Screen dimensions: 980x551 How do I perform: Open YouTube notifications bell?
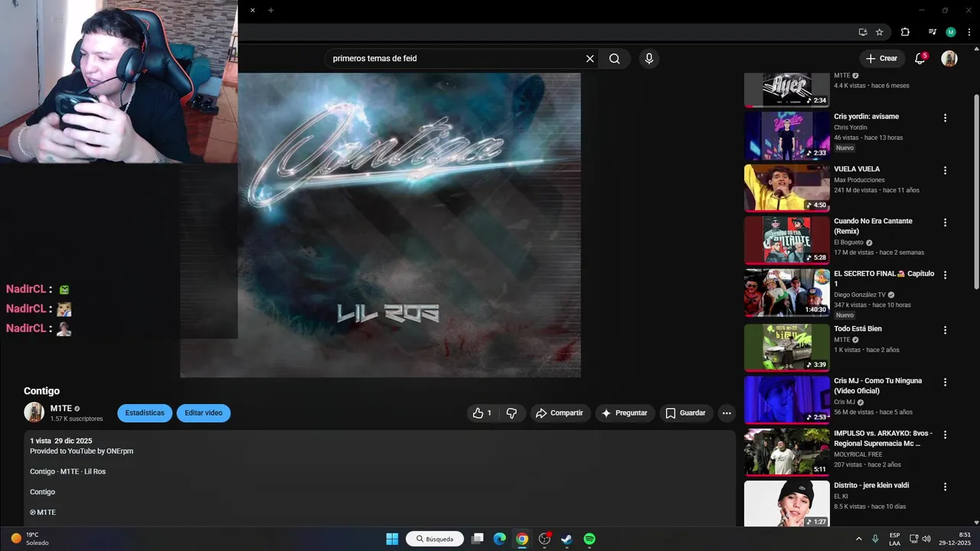(x=920, y=58)
